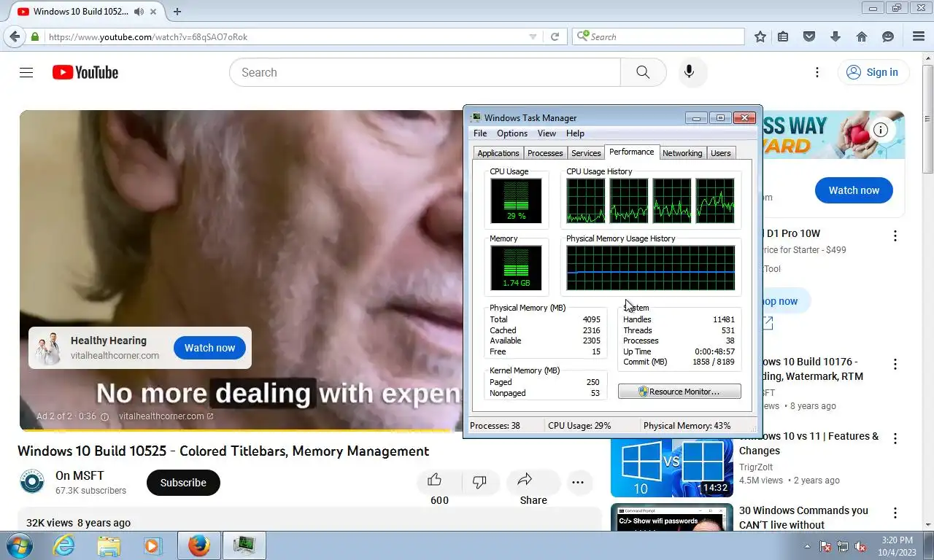Viewport: 934px width, 560px height.
Task: Open the Help menu in Task Manager
Action: point(575,133)
